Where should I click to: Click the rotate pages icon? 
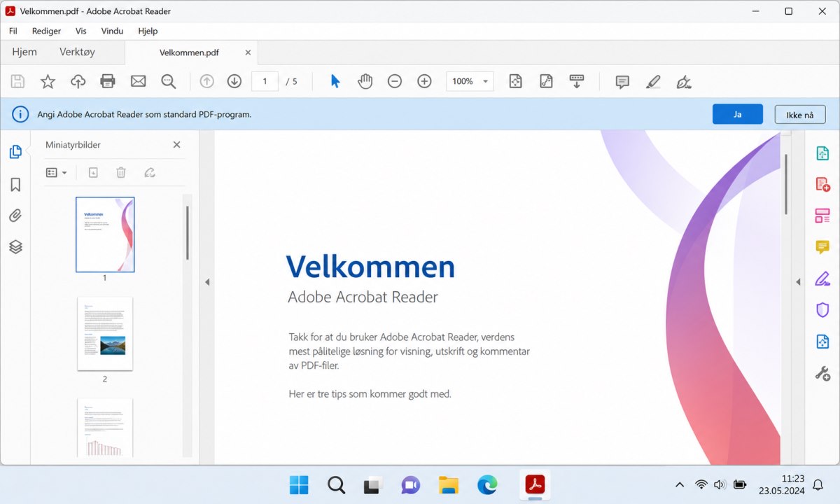[x=149, y=172]
